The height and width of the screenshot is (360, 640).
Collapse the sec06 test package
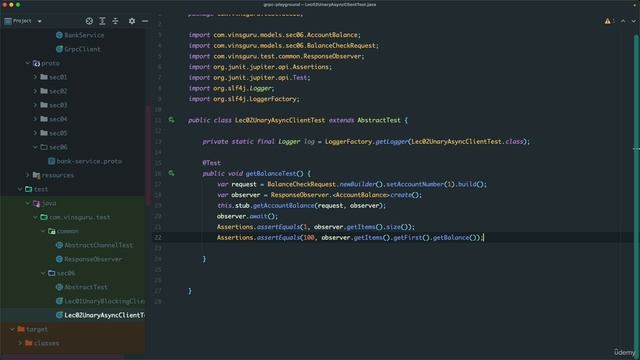43,273
